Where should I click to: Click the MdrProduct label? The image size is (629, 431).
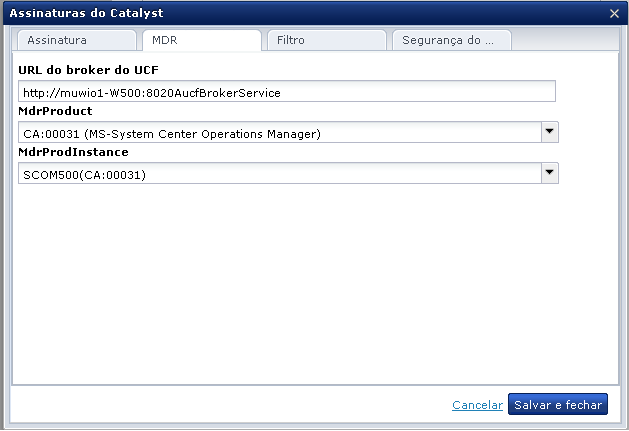pos(56,111)
